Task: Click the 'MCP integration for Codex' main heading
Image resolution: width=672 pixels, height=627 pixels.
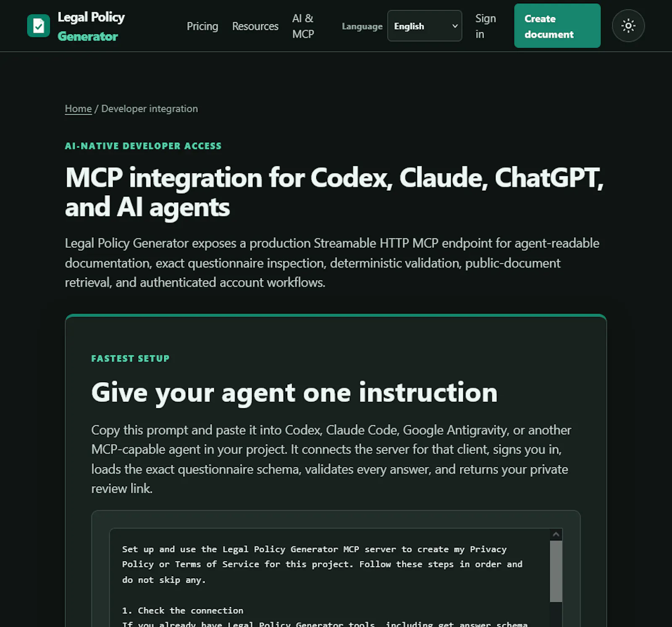Action: click(x=334, y=192)
